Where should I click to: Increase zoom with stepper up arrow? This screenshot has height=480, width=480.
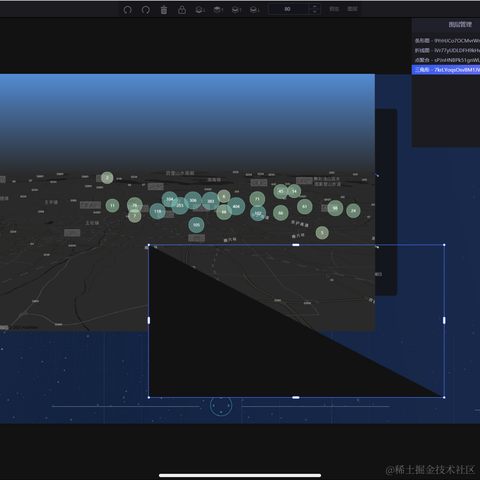[x=314, y=6]
